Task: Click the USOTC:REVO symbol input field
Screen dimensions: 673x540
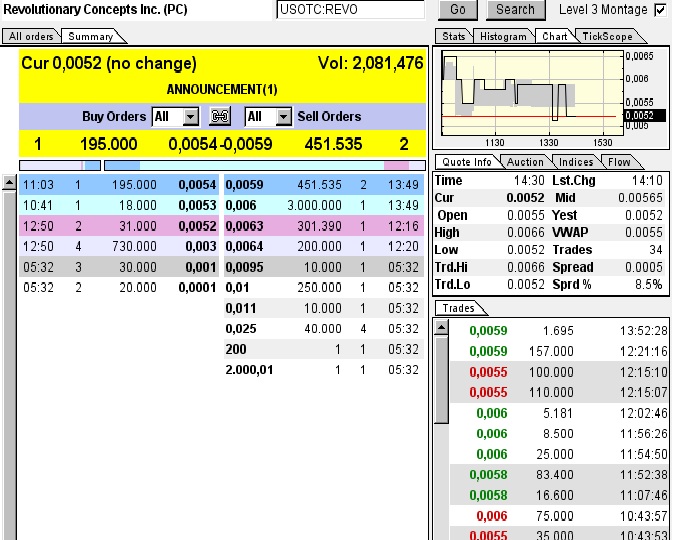Action: point(351,9)
